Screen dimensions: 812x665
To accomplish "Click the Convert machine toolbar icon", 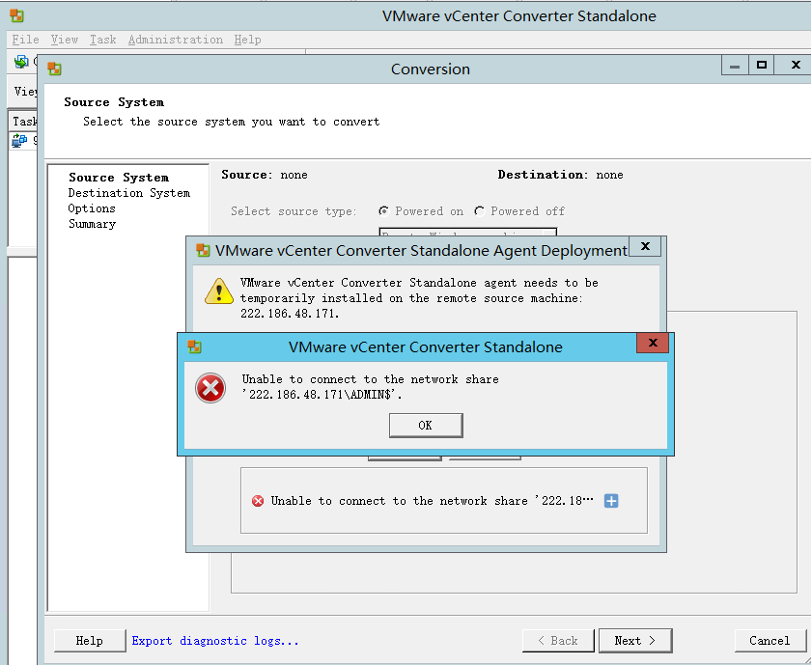I will pyautogui.click(x=21, y=62).
